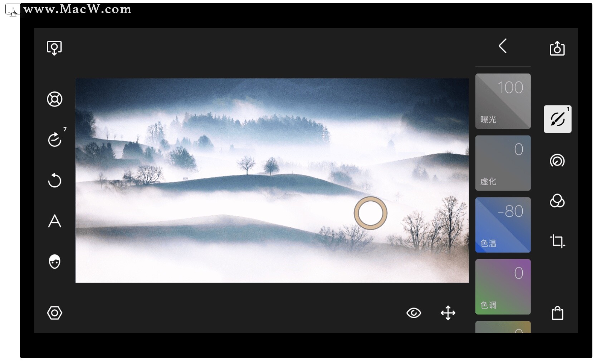Screen dimensions: 616x364
Task: Open the face retouch tool
Action: (54, 262)
